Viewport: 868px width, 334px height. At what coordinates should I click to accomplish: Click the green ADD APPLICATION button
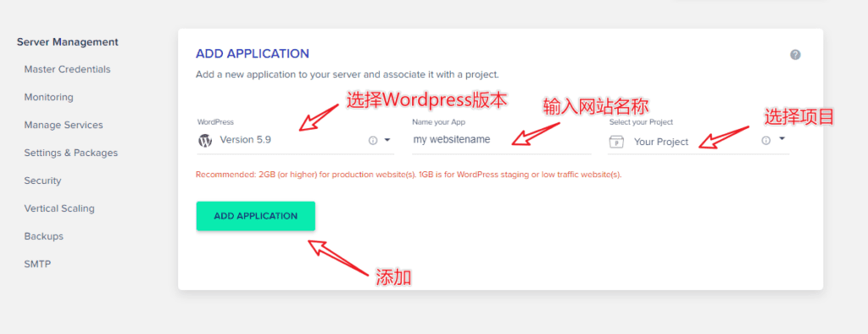click(256, 216)
